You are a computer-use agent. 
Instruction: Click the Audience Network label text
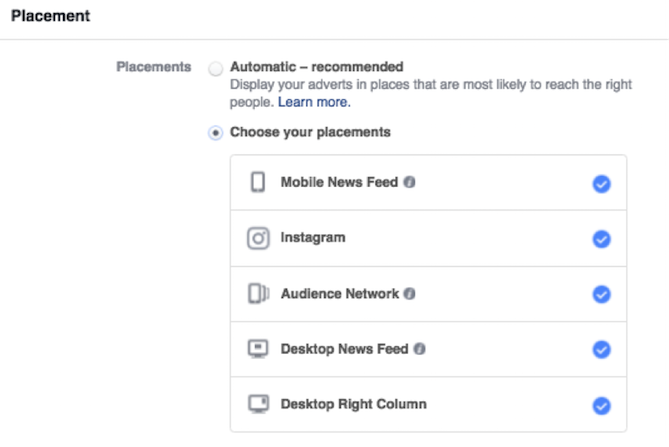[x=340, y=293]
